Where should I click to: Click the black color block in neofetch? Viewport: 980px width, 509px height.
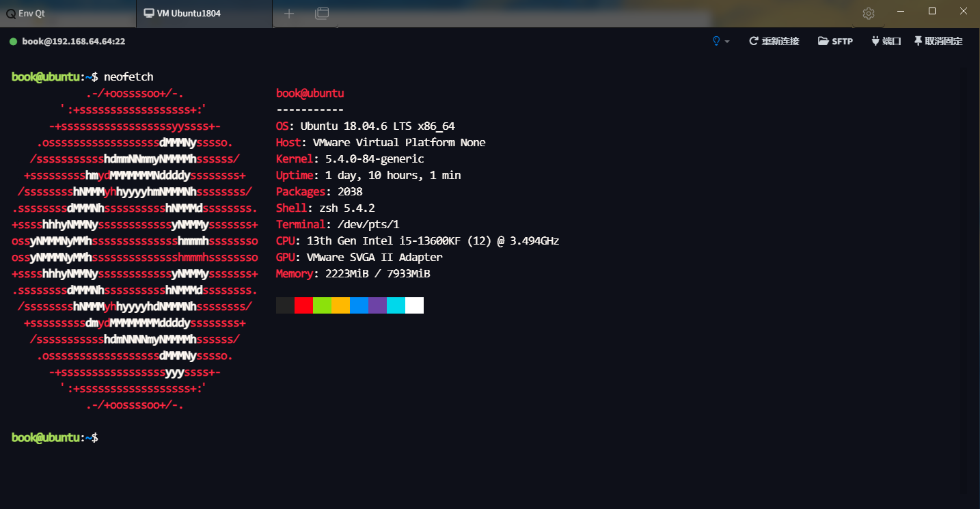coord(285,305)
